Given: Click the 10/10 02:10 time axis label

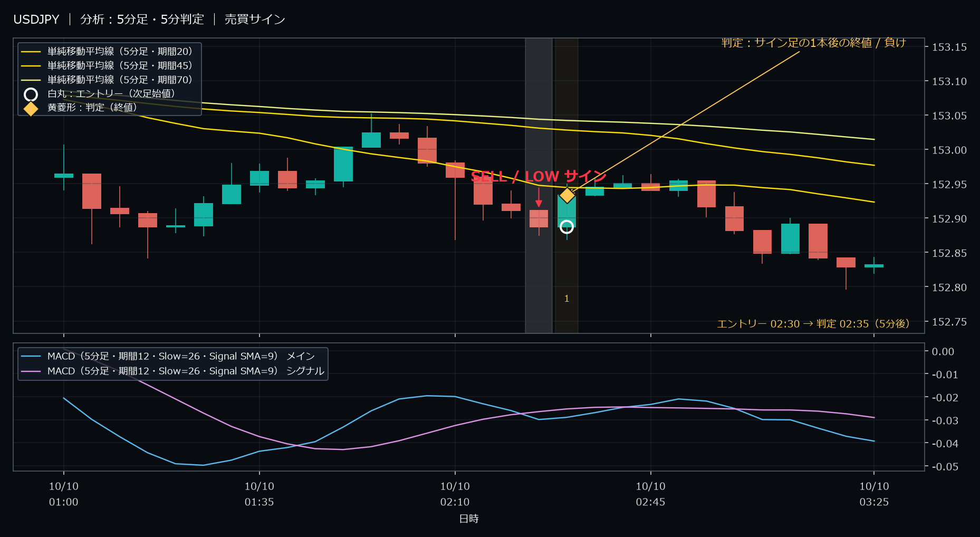Looking at the screenshot, I should [x=455, y=494].
